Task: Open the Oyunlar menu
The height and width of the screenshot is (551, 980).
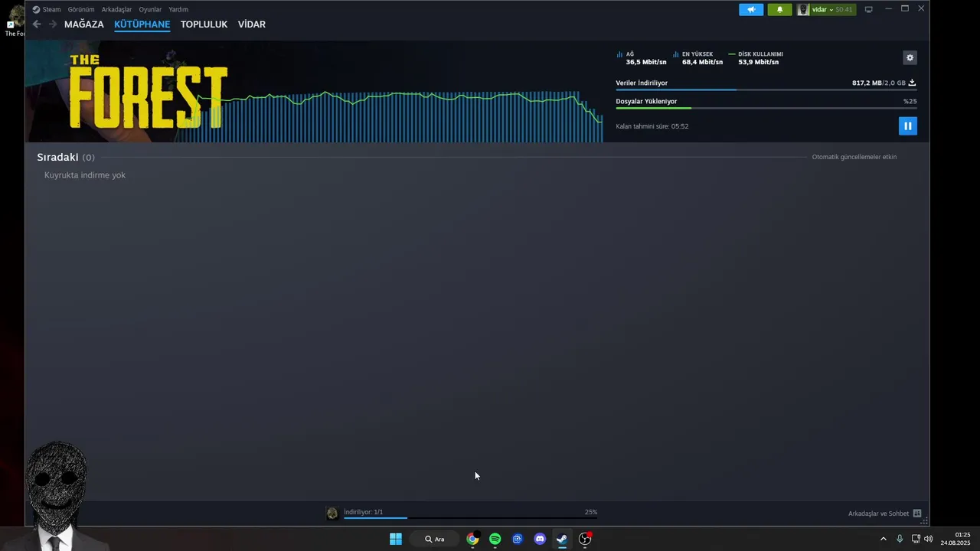Action: point(150,9)
